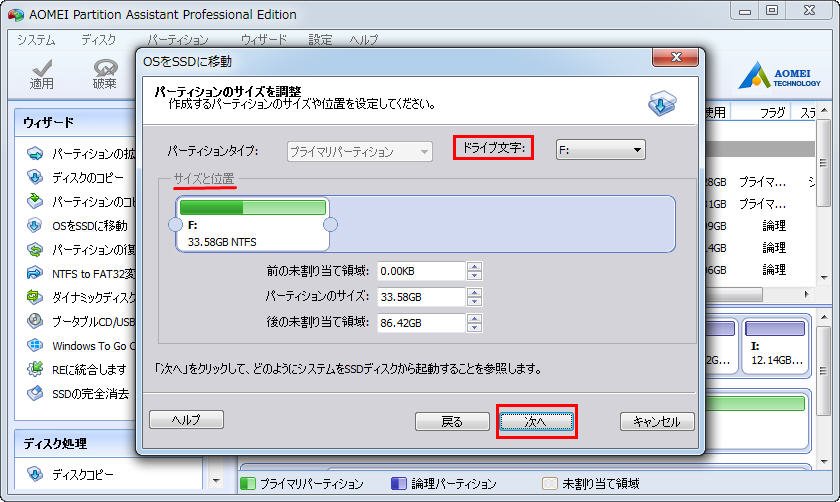Decrease 前の未割り当て領域 with down arrow
The height and width of the screenshot is (502, 840).
click(474, 276)
